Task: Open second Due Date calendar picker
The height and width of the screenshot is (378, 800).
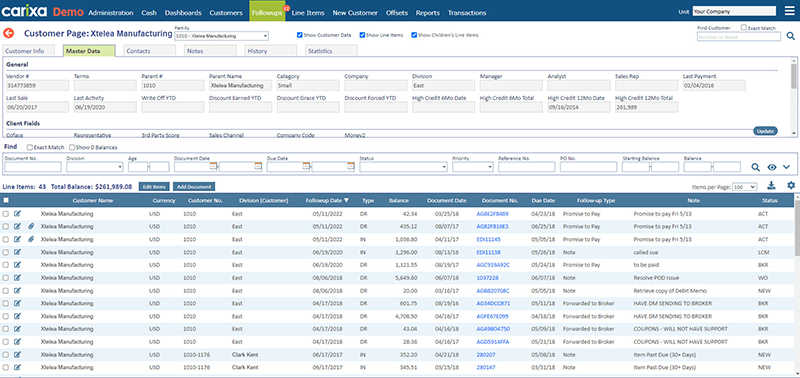Action: click(x=351, y=166)
